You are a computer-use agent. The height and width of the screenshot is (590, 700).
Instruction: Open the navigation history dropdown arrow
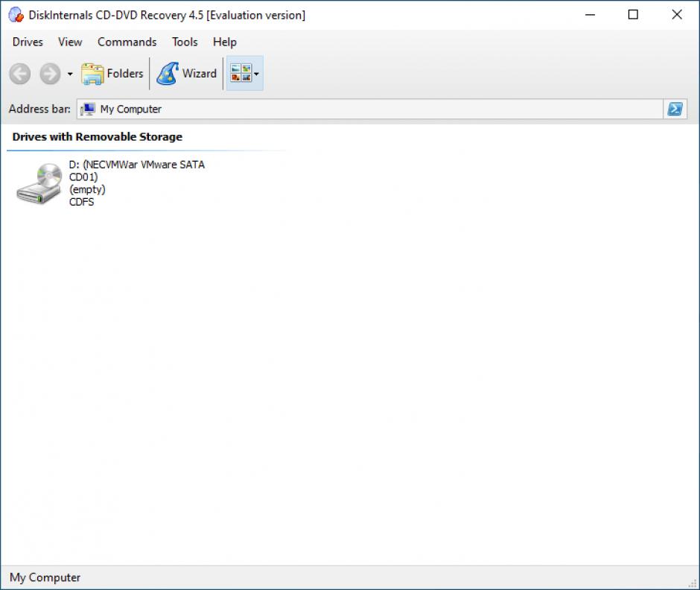pos(70,74)
